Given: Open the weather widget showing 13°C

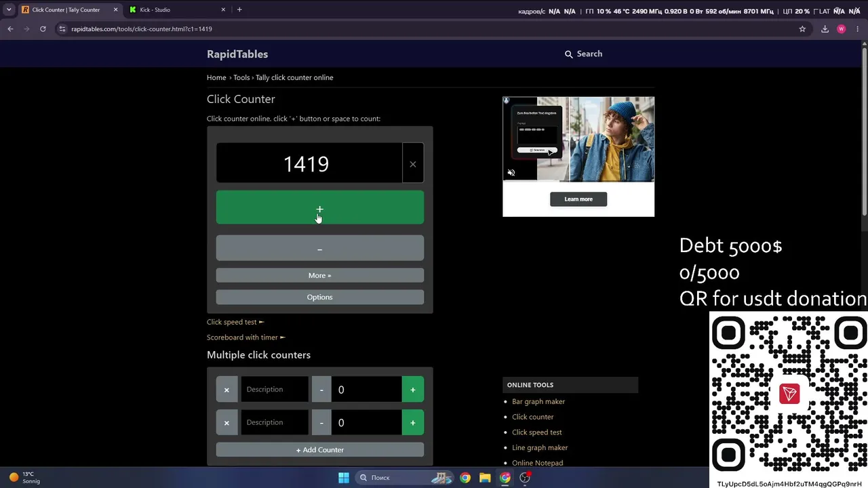Looking at the screenshot, I should pos(24,478).
